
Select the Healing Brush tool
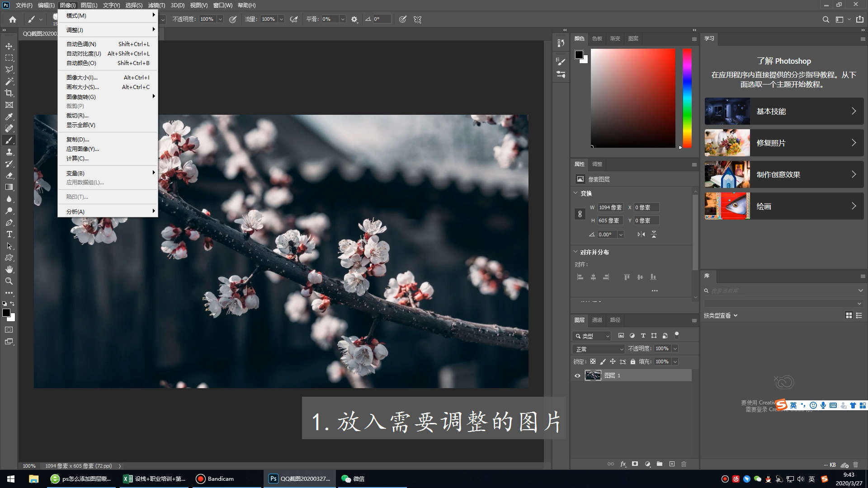pos(9,128)
